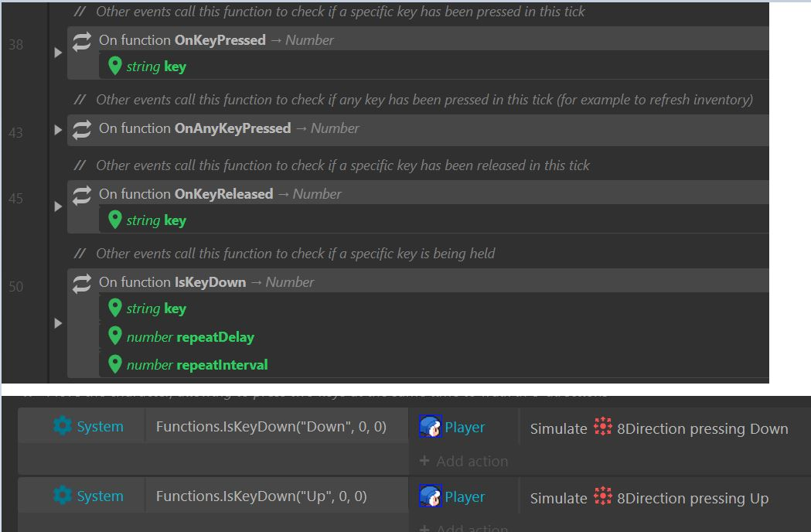Select the green parameter pin for repeatInterval
The image size is (811, 532).
click(115, 364)
